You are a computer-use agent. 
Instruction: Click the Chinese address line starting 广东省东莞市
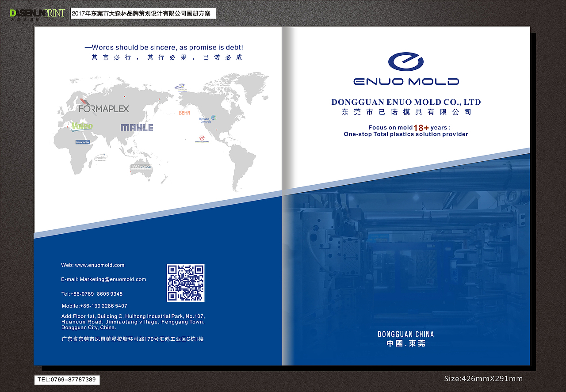coord(133,339)
